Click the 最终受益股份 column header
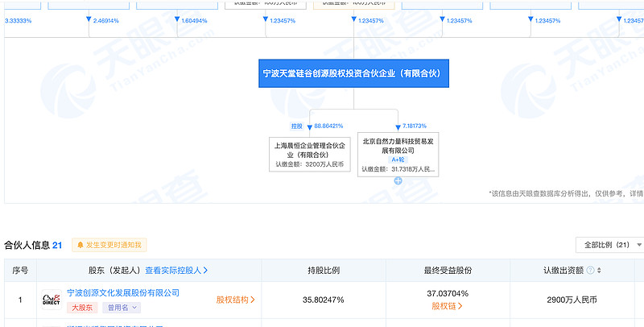The image size is (644, 327). tap(448, 271)
